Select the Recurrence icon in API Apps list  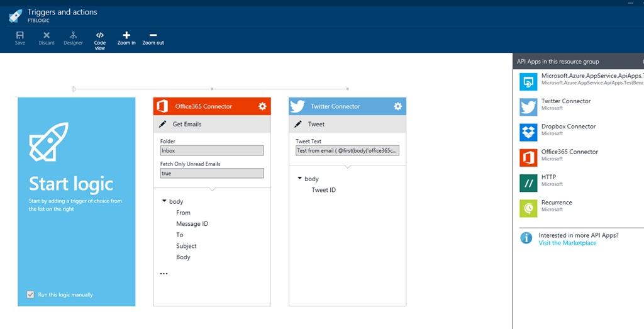coord(528,208)
